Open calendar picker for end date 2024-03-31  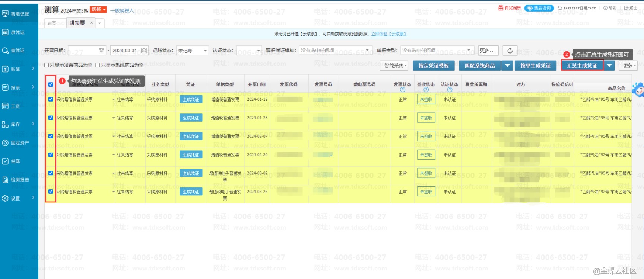coord(144,51)
